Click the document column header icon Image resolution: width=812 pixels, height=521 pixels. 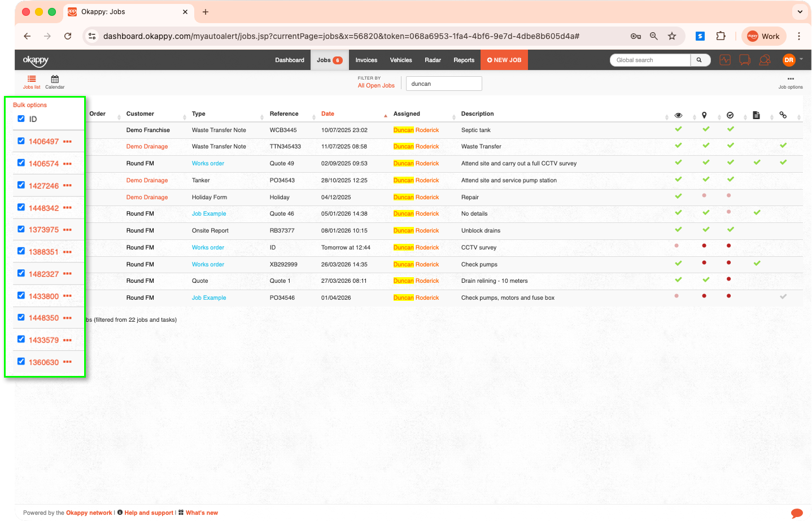pyautogui.click(x=757, y=115)
